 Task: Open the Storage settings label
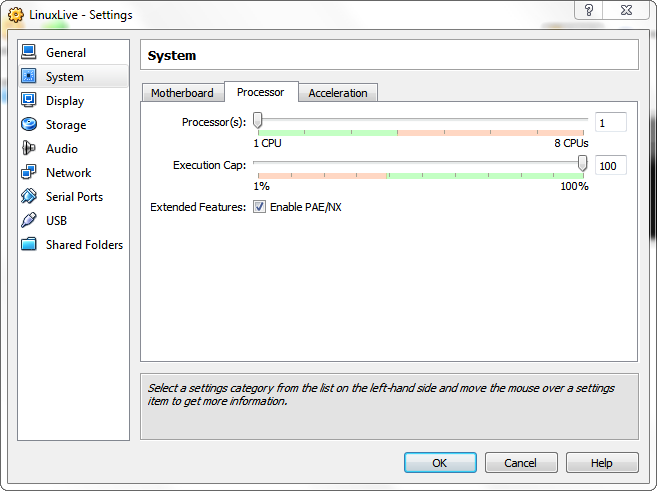(x=66, y=125)
